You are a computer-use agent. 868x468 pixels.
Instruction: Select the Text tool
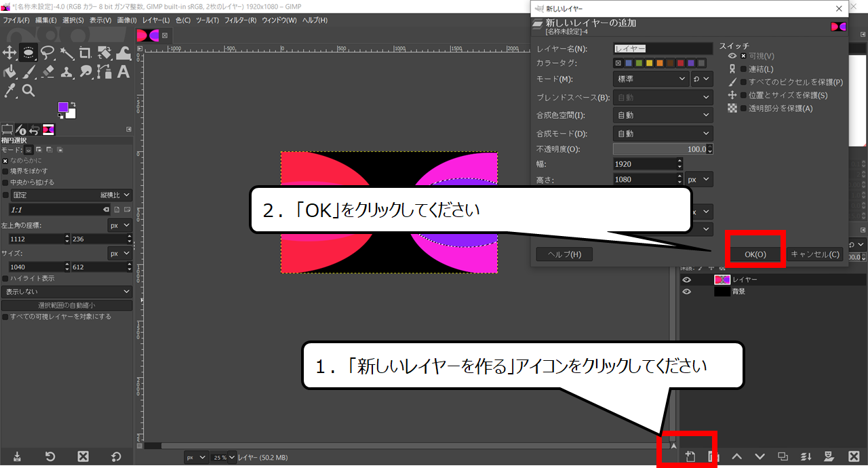tap(123, 71)
